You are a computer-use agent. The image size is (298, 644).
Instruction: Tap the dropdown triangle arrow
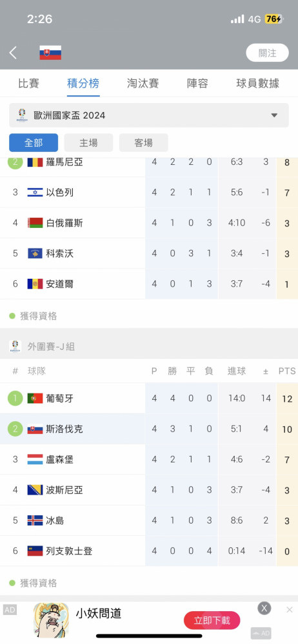point(274,115)
